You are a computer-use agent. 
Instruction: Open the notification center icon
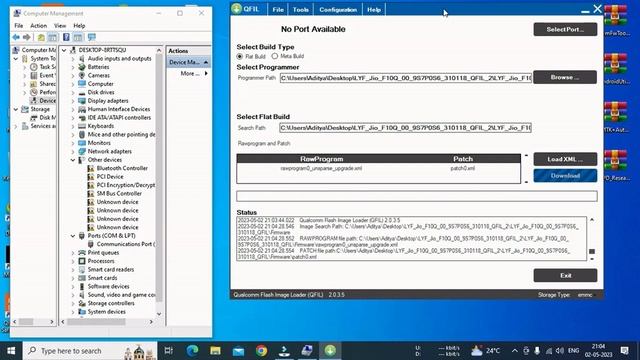click(x=624, y=351)
